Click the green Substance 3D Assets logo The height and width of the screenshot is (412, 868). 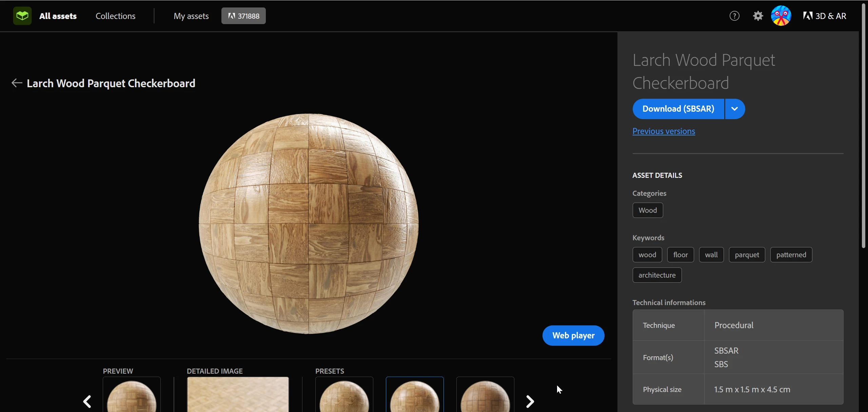click(x=22, y=16)
